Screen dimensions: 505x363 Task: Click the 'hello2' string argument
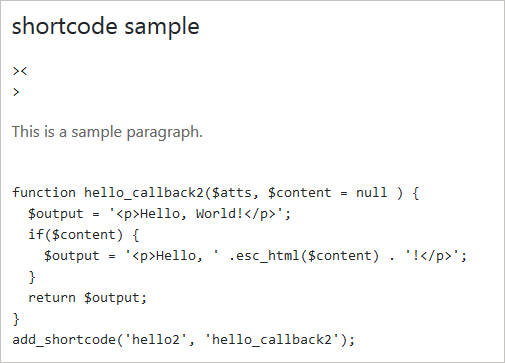tap(156, 340)
